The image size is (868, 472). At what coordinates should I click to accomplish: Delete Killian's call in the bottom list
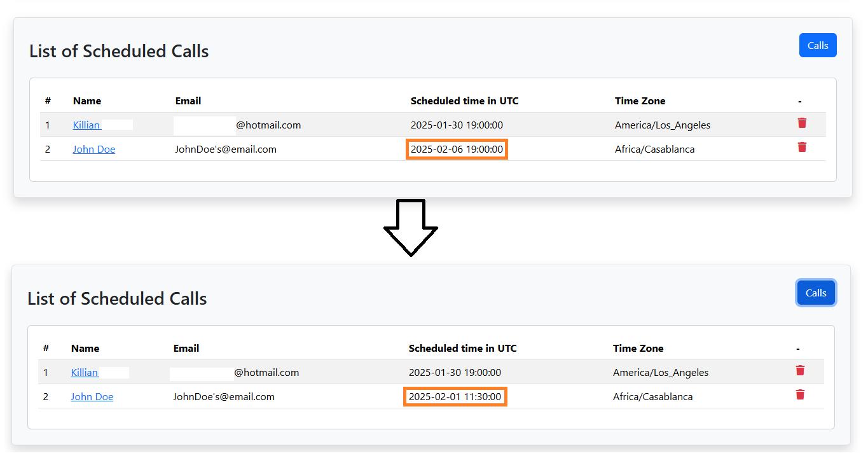[800, 371]
